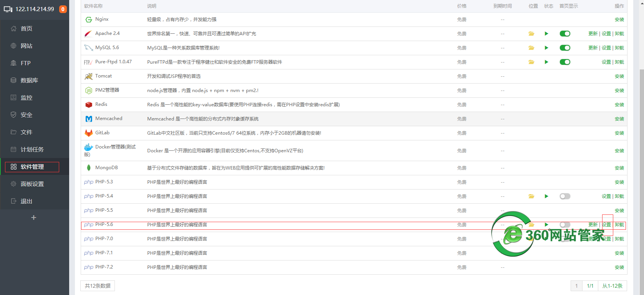
Task: Click the MySQL 5.6 running status icon
Action: click(x=546, y=48)
